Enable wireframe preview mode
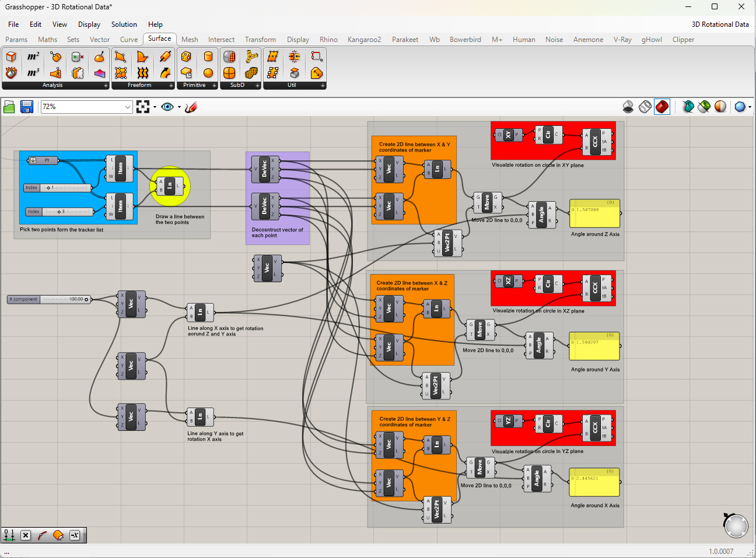The height and width of the screenshot is (558, 756). tap(645, 107)
